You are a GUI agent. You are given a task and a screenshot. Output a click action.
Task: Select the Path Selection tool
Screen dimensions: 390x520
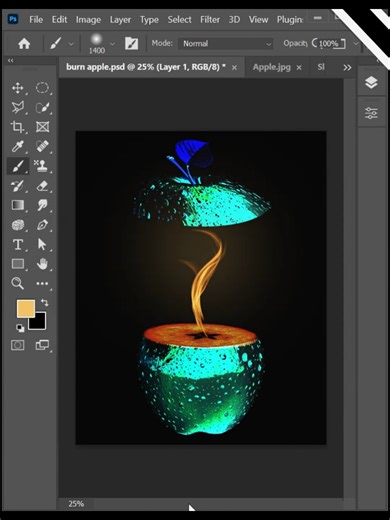point(42,244)
